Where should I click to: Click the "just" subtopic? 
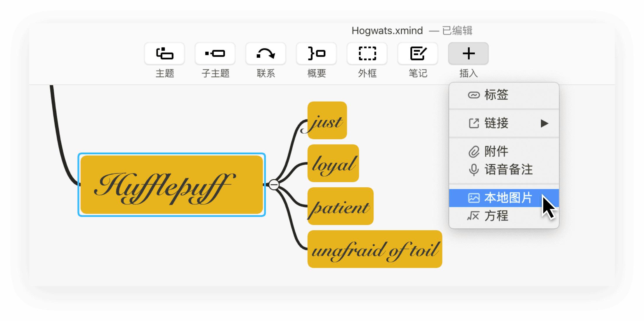327,121
